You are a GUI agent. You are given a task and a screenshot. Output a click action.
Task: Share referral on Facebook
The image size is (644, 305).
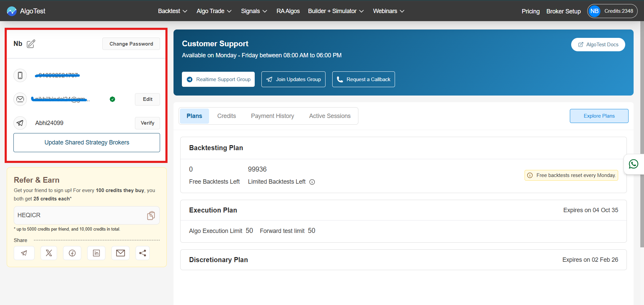(72, 253)
